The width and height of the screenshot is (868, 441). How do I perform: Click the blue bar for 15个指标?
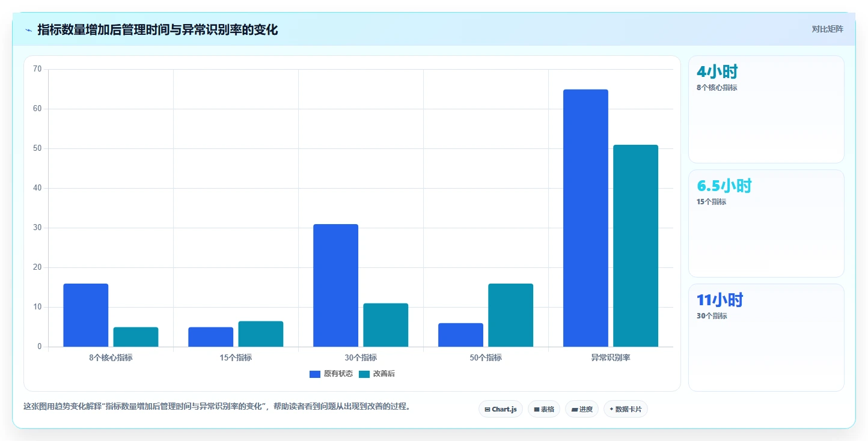211,337
